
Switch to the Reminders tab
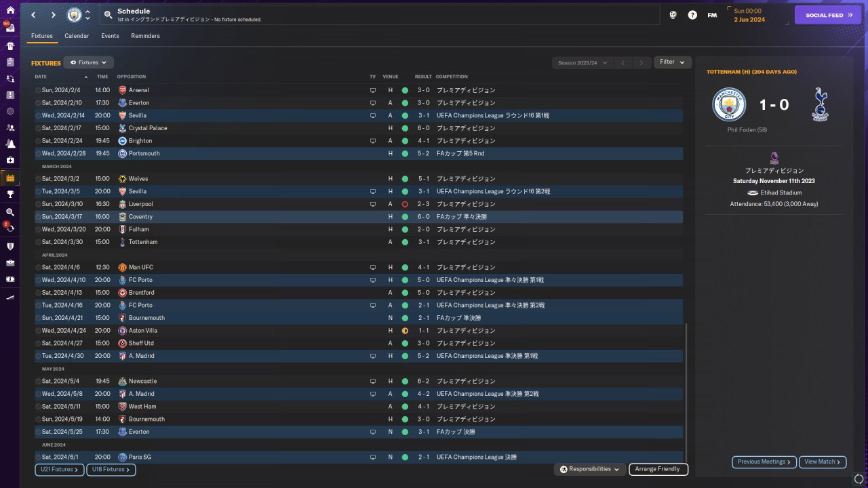[x=146, y=36]
